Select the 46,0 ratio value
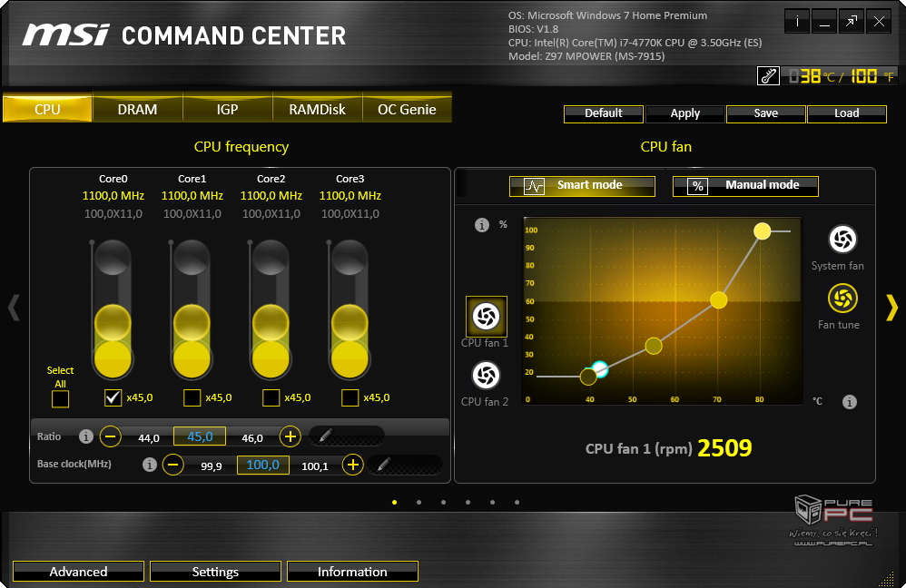The height and width of the screenshot is (588, 906). [252, 438]
